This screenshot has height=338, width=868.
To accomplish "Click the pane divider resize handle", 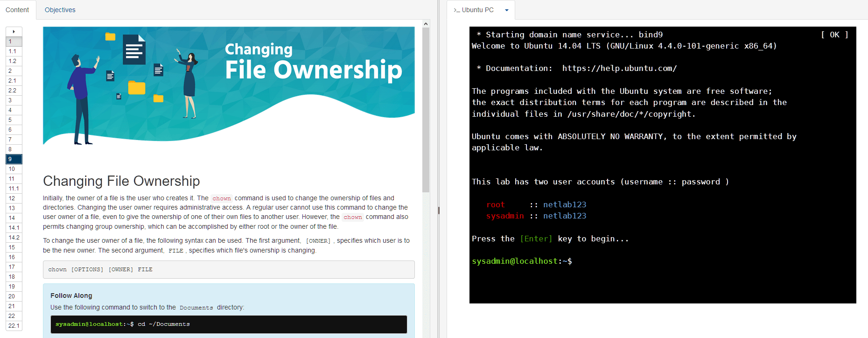I will point(439,211).
